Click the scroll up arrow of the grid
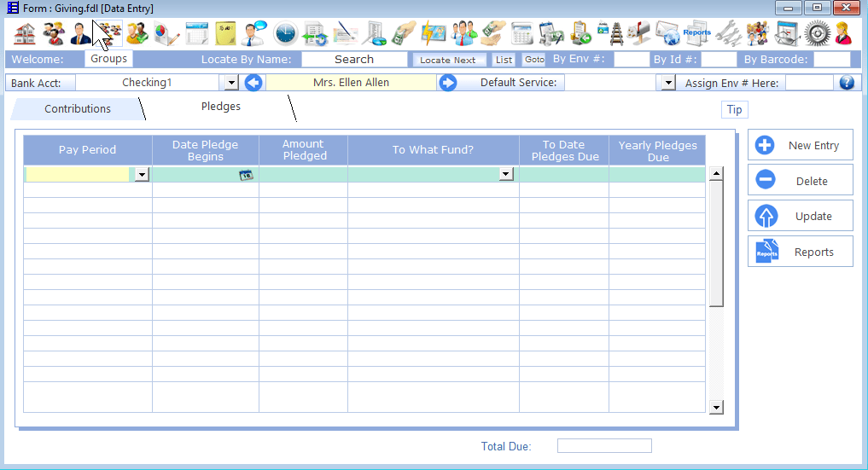Image resolution: width=868 pixels, height=470 pixels. (x=716, y=174)
